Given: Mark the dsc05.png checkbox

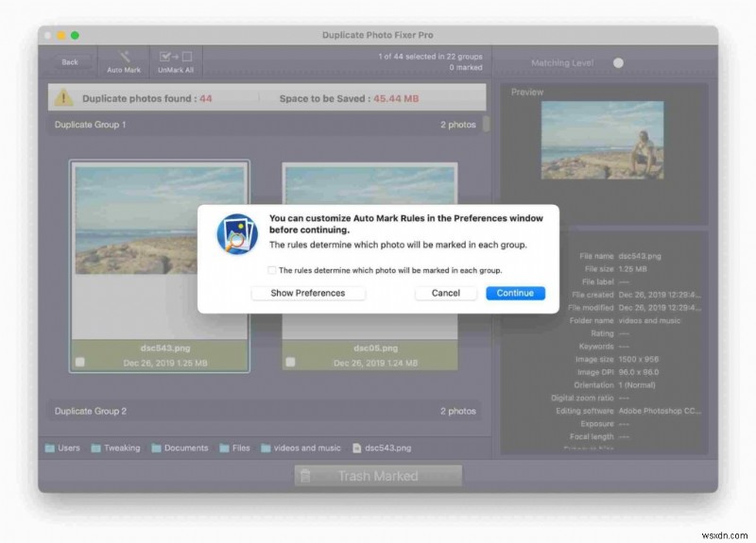Looking at the screenshot, I should (x=290, y=362).
